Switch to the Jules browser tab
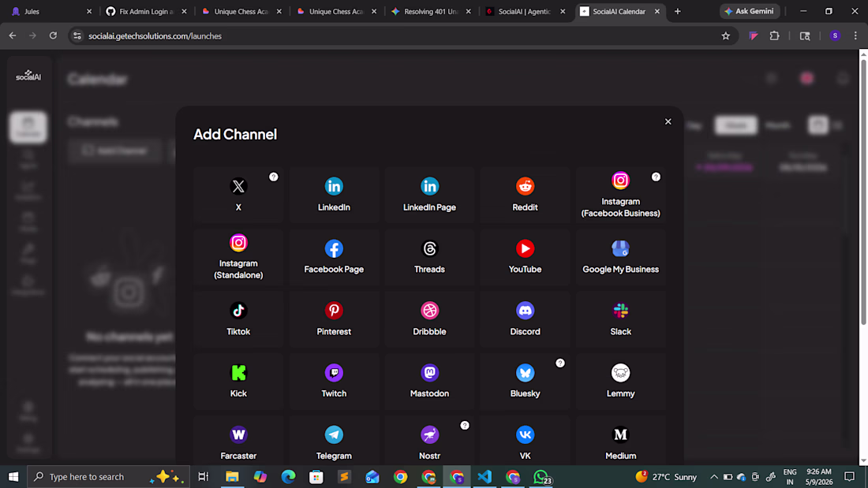 (x=52, y=11)
